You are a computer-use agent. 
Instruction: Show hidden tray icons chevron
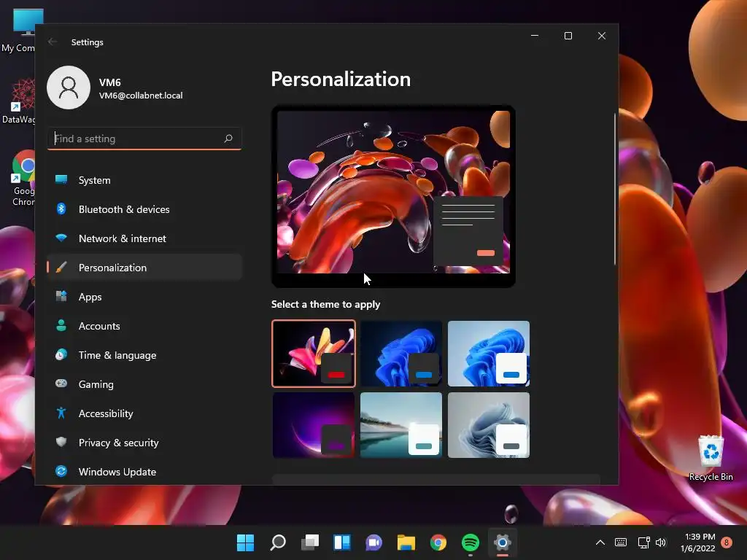point(600,542)
